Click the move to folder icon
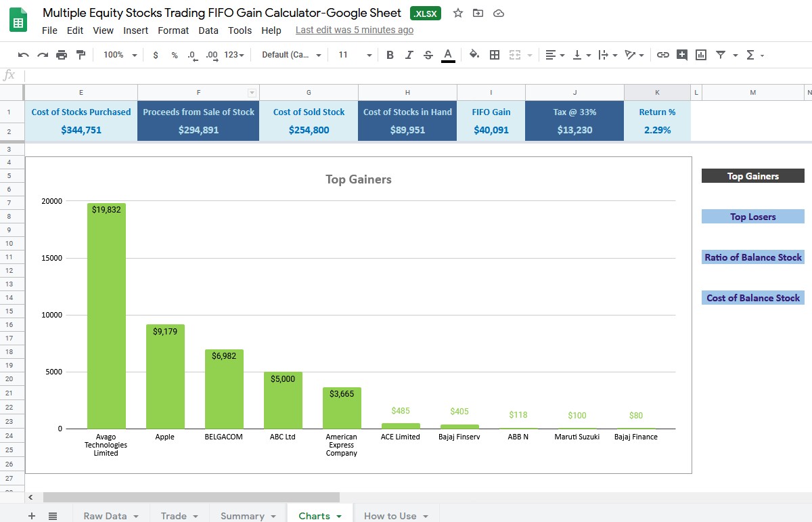 coord(478,13)
